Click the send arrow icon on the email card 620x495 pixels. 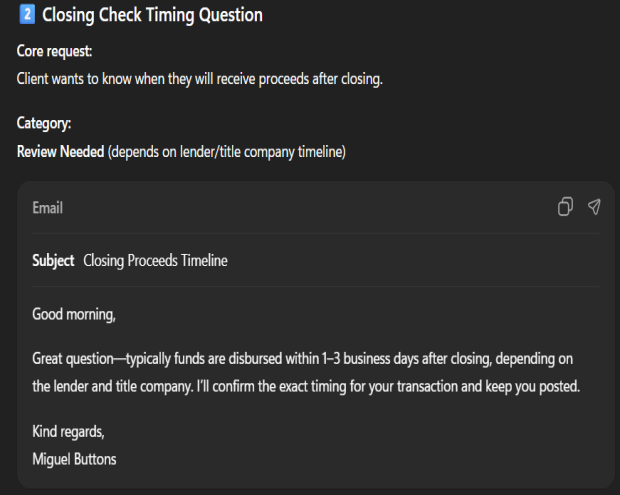coord(594,207)
